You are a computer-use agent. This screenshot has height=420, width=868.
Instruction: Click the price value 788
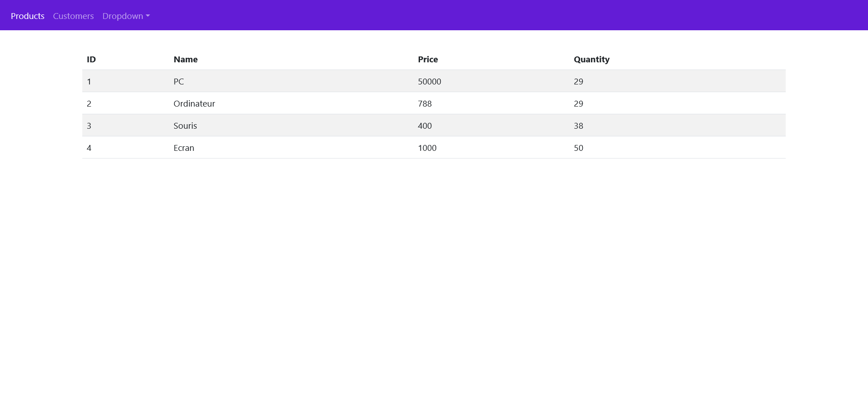tap(425, 103)
